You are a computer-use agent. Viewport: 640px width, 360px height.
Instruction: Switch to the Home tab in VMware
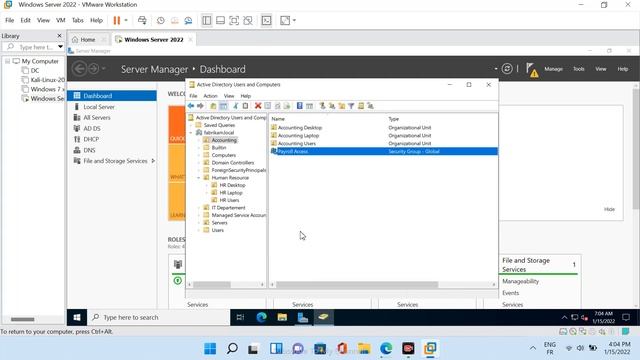88,40
